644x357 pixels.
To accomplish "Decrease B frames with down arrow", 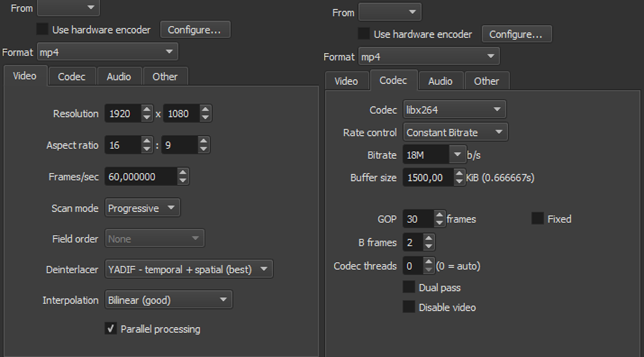I will pos(429,246).
